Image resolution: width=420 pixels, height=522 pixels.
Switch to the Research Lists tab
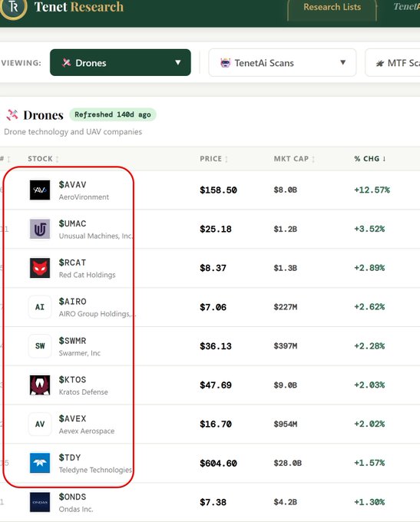(332, 7)
